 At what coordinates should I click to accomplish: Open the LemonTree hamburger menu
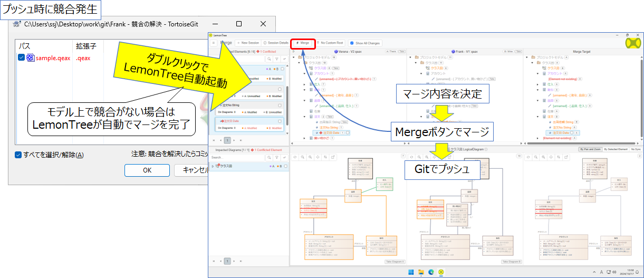(x=213, y=43)
